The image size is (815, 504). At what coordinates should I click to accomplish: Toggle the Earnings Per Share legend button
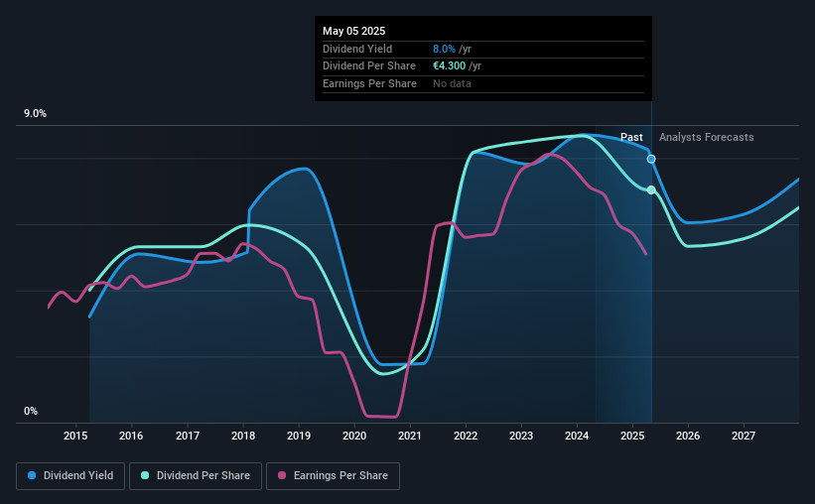coord(333,476)
